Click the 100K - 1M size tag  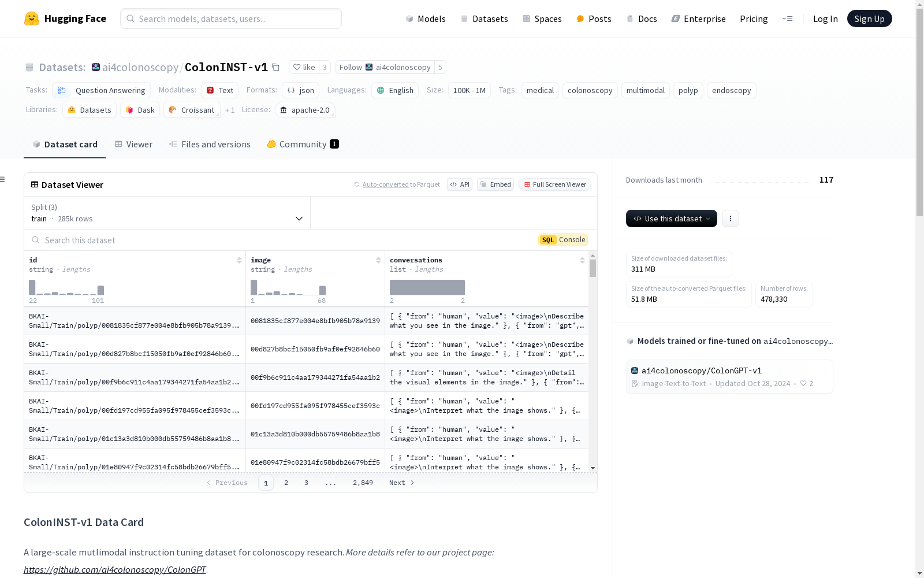coord(469,90)
